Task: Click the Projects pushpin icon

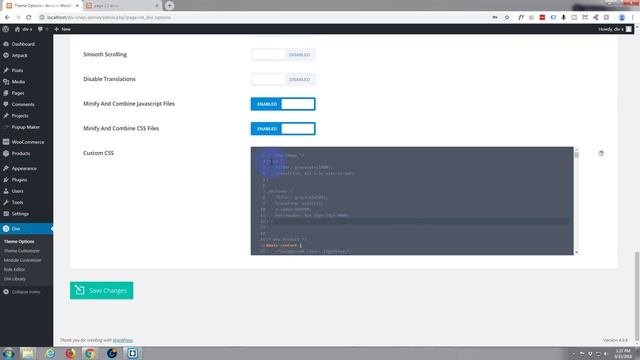Action: click(x=6, y=116)
